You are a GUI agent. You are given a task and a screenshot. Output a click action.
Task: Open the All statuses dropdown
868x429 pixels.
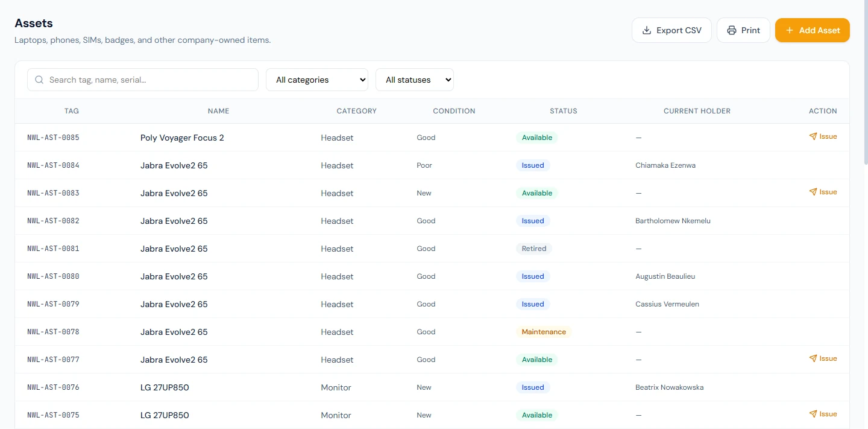point(415,80)
